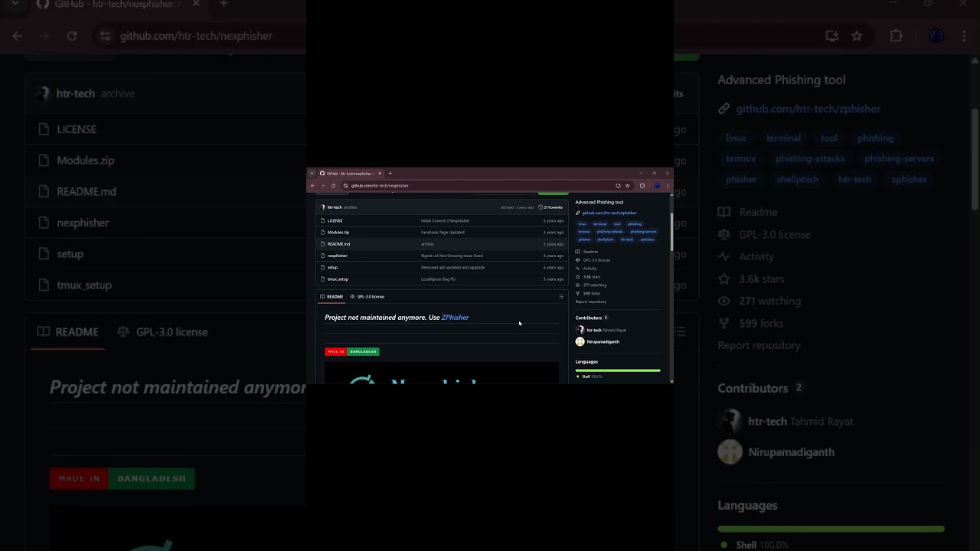Image resolution: width=980 pixels, height=551 pixels.
Task: Open the Modules.zip file
Action: (x=338, y=233)
